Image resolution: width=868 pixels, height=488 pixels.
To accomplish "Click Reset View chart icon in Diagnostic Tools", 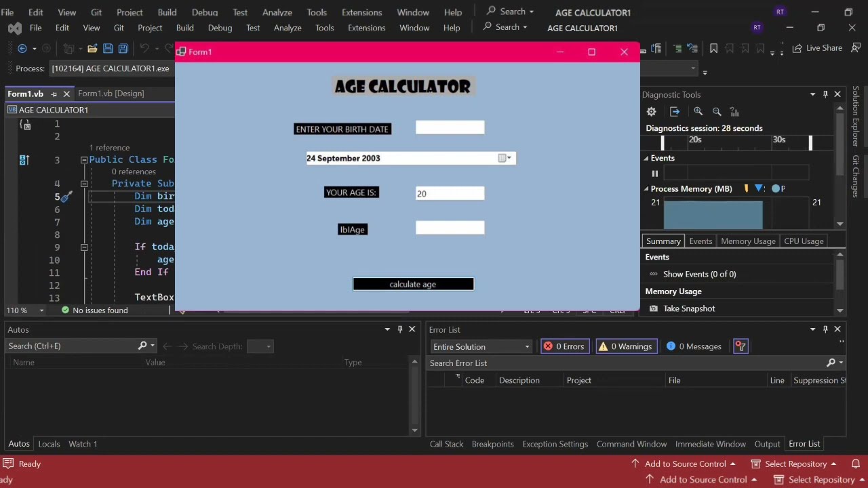I will pos(734,112).
